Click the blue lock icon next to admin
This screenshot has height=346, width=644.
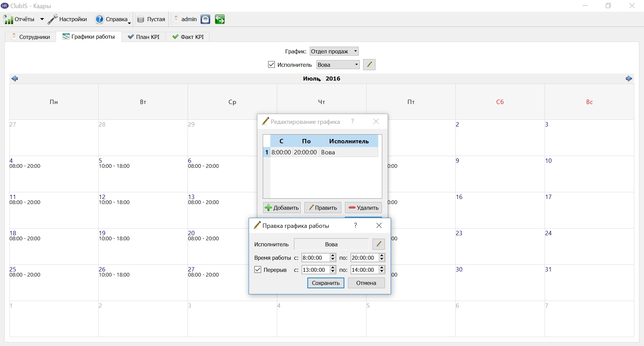click(x=205, y=19)
